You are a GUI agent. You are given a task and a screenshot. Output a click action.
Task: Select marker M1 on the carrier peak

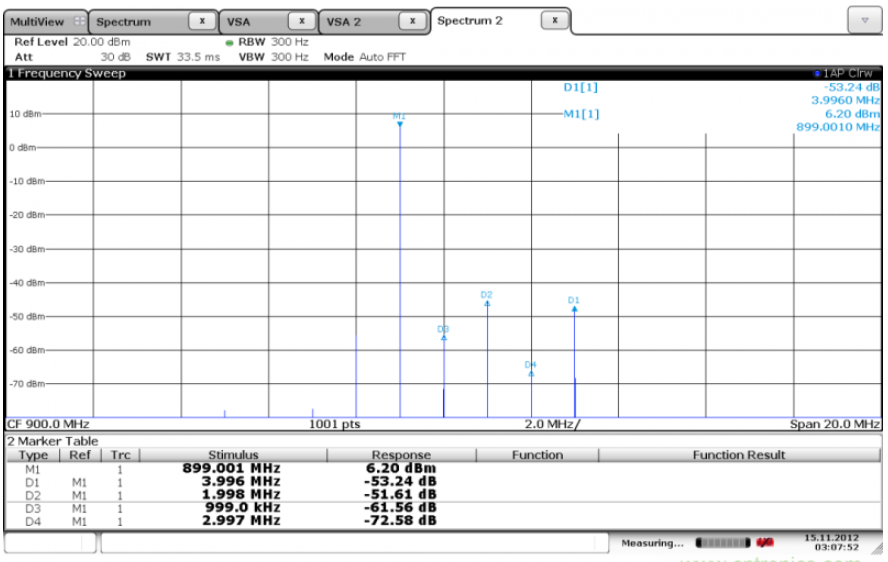click(x=400, y=120)
